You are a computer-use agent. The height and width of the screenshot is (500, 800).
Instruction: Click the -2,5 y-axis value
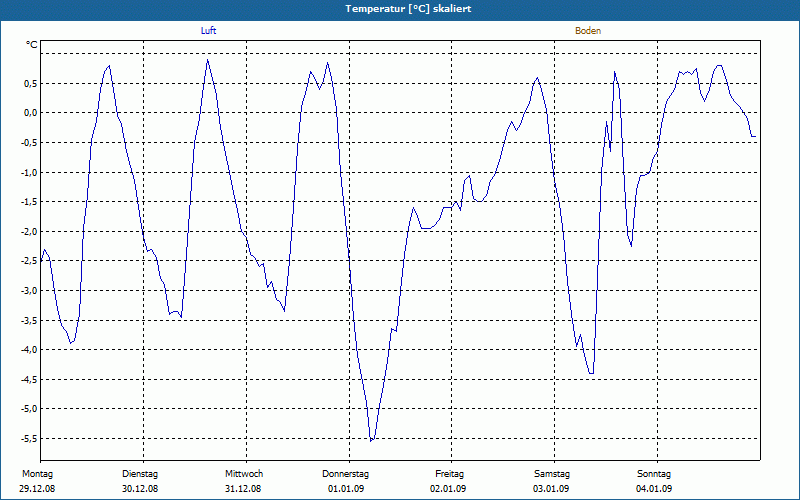coord(28,261)
